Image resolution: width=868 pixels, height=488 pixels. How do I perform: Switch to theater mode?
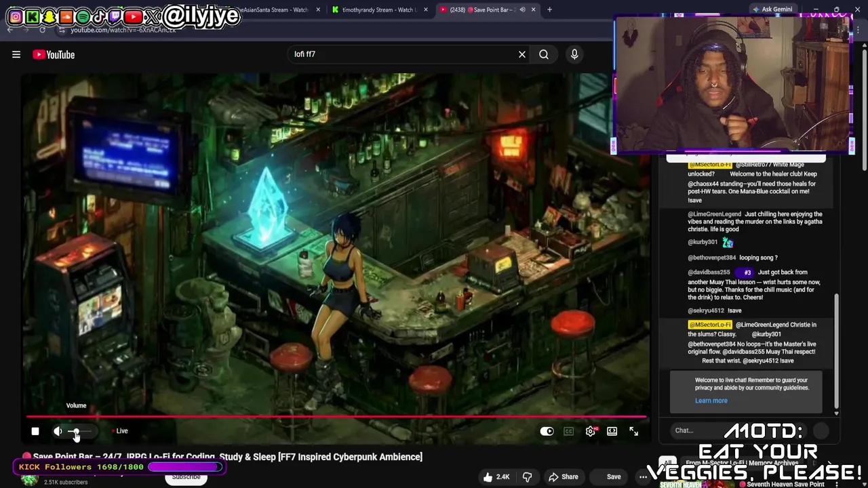tap(612, 431)
